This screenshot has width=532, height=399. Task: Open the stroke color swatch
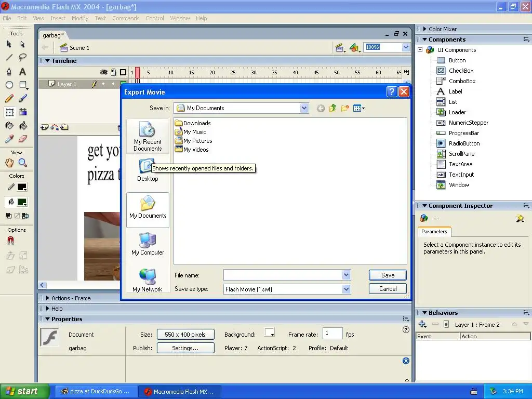point(22,187)
